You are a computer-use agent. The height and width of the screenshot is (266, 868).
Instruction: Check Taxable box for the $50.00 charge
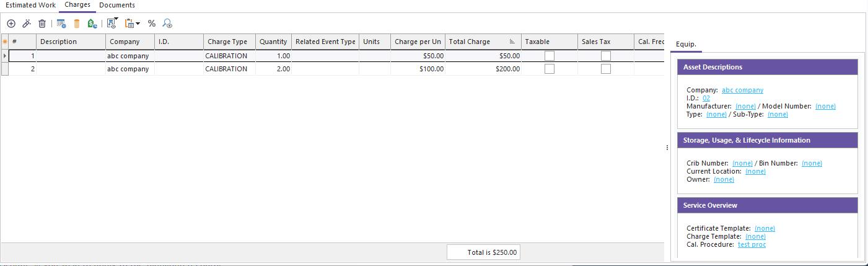coord(549,56)
